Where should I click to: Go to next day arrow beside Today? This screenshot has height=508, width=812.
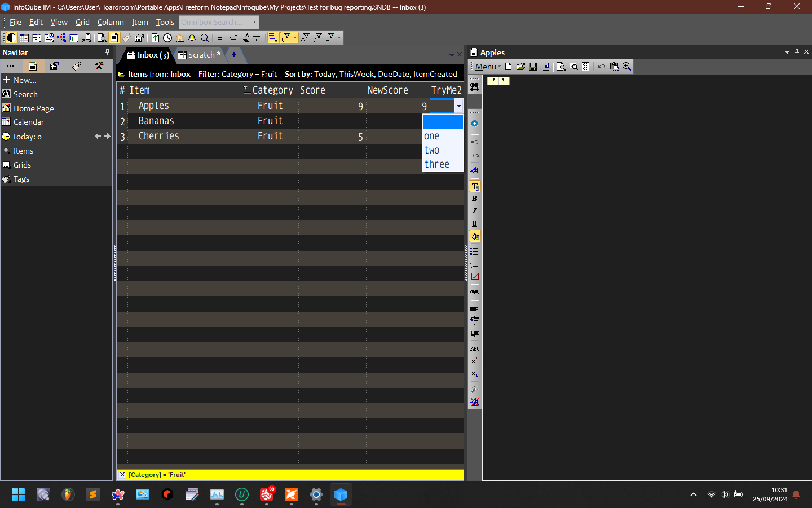pos(107,137)
